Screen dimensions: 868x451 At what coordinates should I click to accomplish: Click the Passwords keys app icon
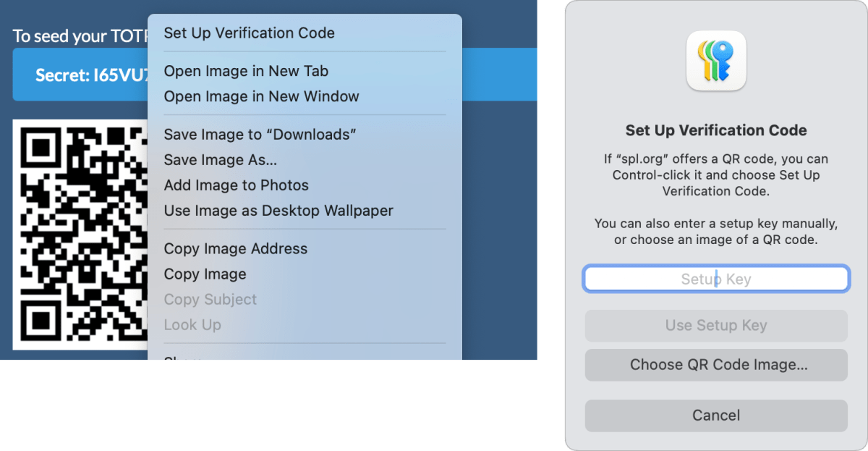[715, 61]
